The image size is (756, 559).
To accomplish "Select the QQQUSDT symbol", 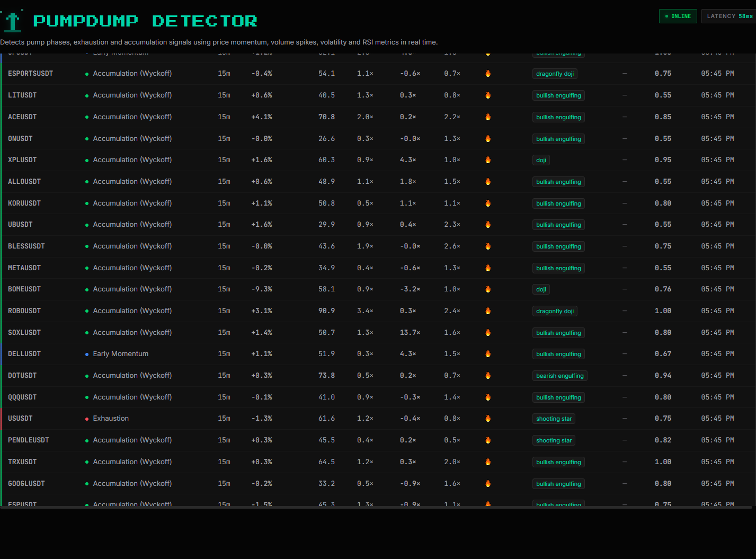I will pos(22,397).
